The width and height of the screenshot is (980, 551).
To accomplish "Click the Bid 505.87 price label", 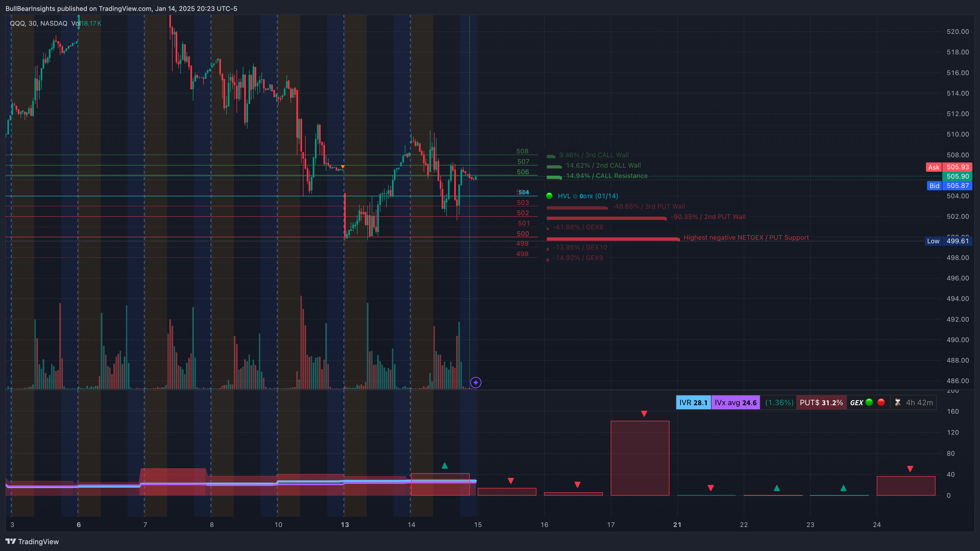I will coord(949,186).
